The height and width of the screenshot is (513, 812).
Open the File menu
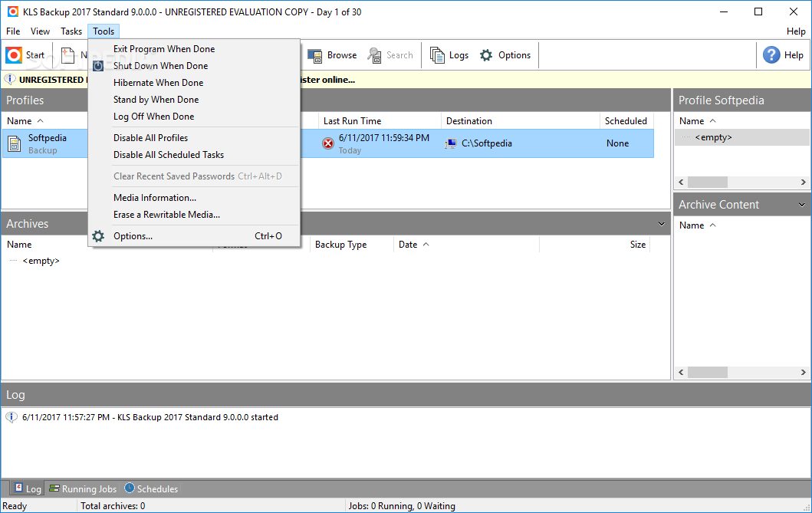pos(13,31)
